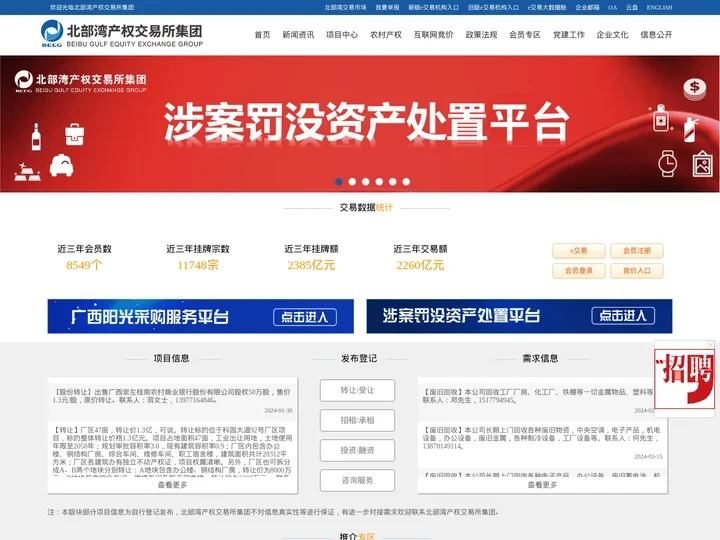This screenshot has height=540, width=720.
Task: Click the briefcase icon on banner
Action: coord(74,135)
